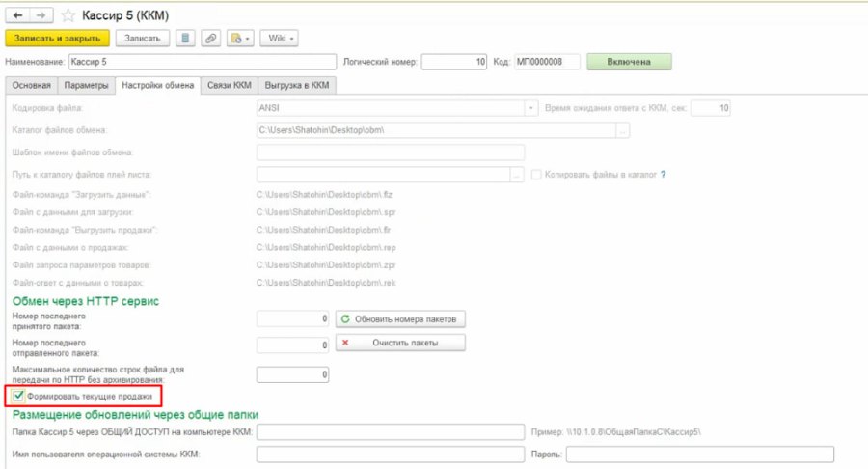Viewport: 868px width, 469px height.
Task: Toggle Копировать файлы в каталог checkbox
Action: tap(536, 175)
